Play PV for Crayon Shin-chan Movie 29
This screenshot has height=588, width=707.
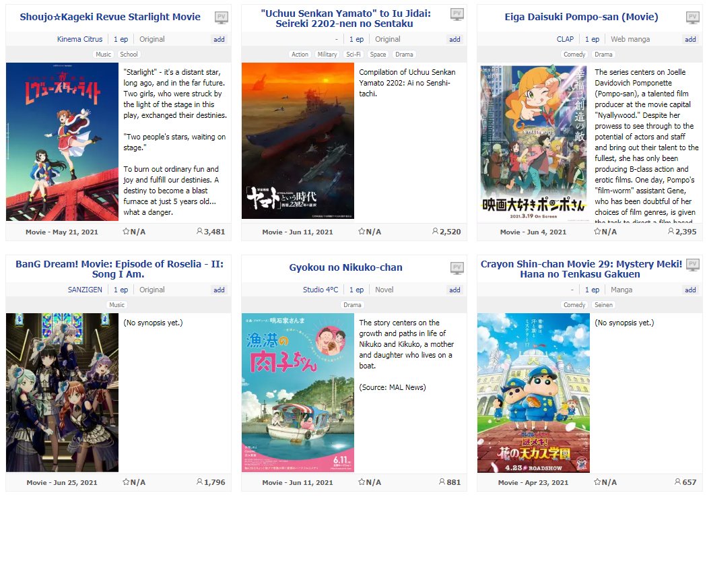(x=693, y=265)
